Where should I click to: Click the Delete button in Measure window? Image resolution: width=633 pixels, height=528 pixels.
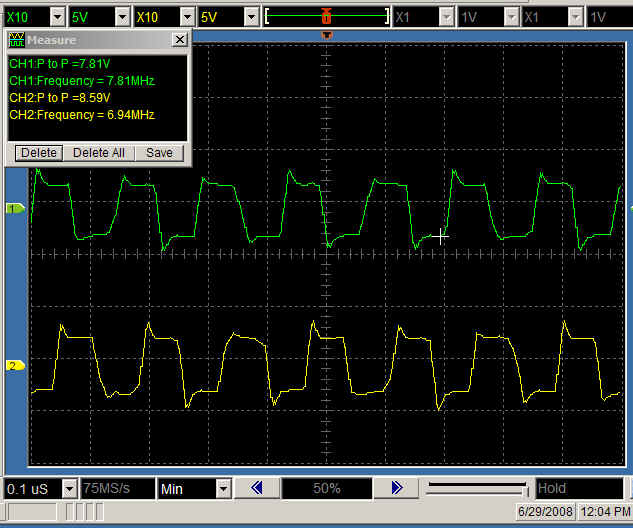click(39, 153)
